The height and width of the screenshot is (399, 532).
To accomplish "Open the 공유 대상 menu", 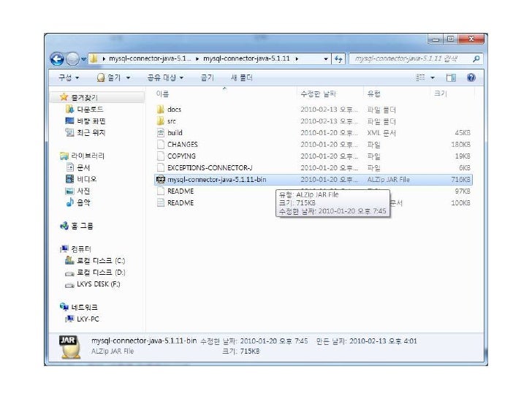I will [165, 77].
